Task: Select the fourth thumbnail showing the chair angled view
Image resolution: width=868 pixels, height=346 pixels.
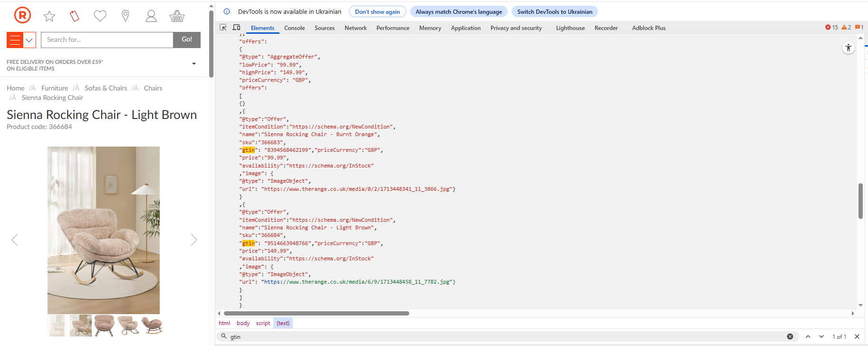Action: pos(128,326)
